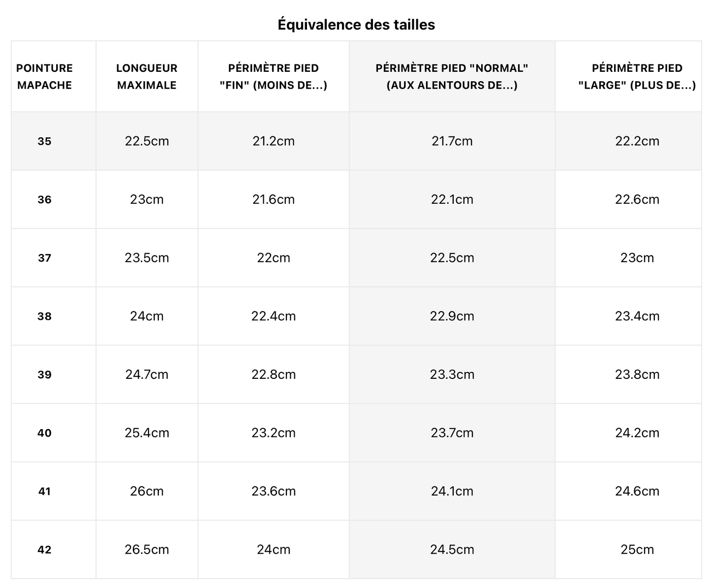Image resolution: width=711 pixels, height=588 pixels.
Task: Click the 25cm cell for size 42
Action: point(637,550)
